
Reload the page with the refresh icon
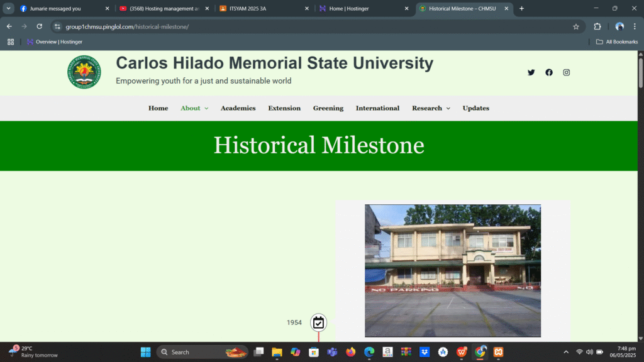pyautogui.click(x=39, y=26)
